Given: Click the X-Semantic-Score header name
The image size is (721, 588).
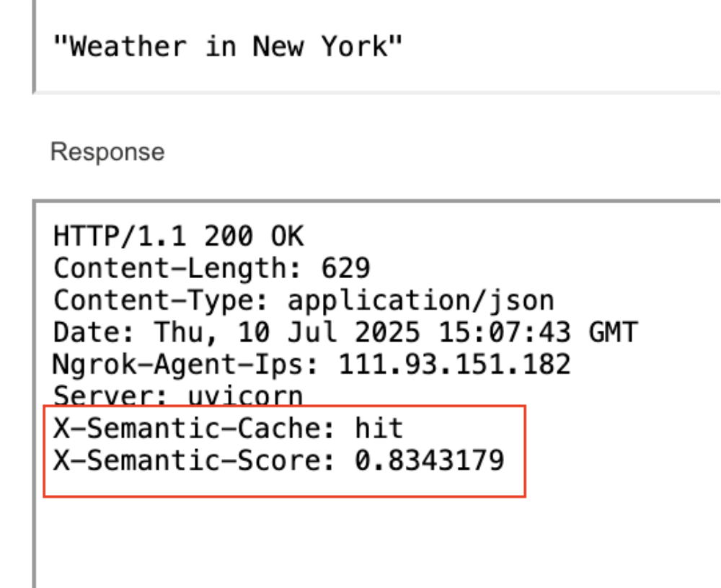Looking at the screenshot, I should tap(194, 460).
